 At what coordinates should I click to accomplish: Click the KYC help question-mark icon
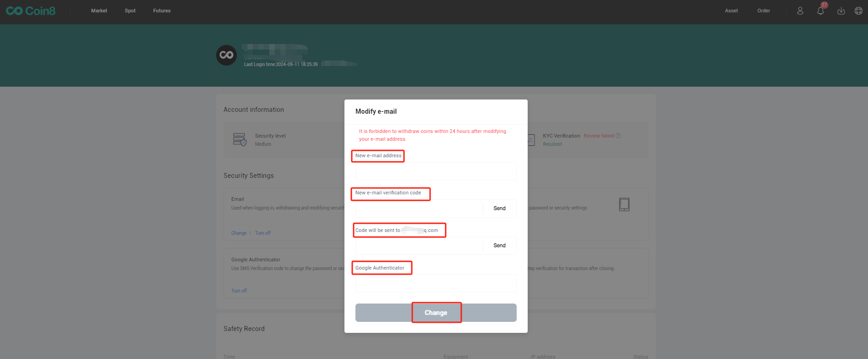(618, 136)
